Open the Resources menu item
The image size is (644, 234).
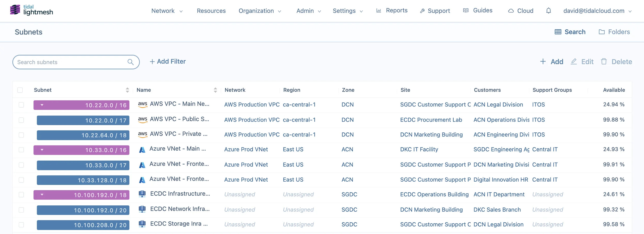(211, 11)
